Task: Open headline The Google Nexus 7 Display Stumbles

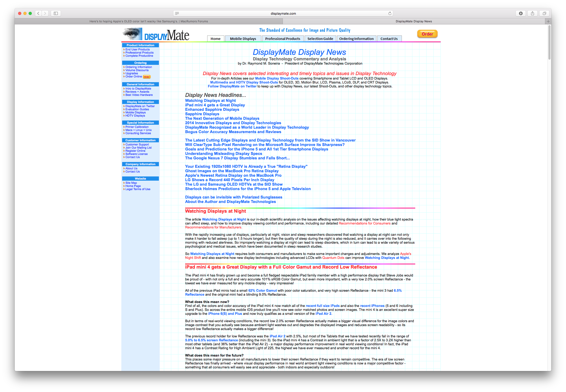Action: coord(237,158)
